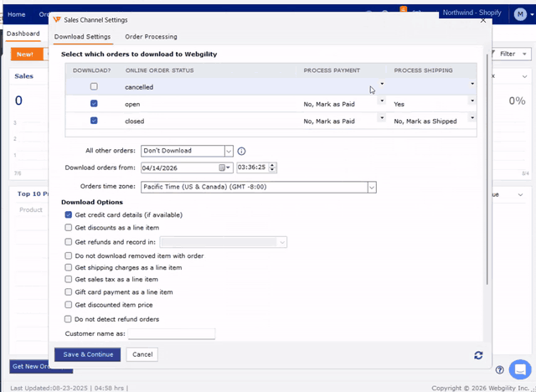The width and height of the screenshot is (536, 392).
Task: Click the Process Payment column header
Action: (332, 70)
